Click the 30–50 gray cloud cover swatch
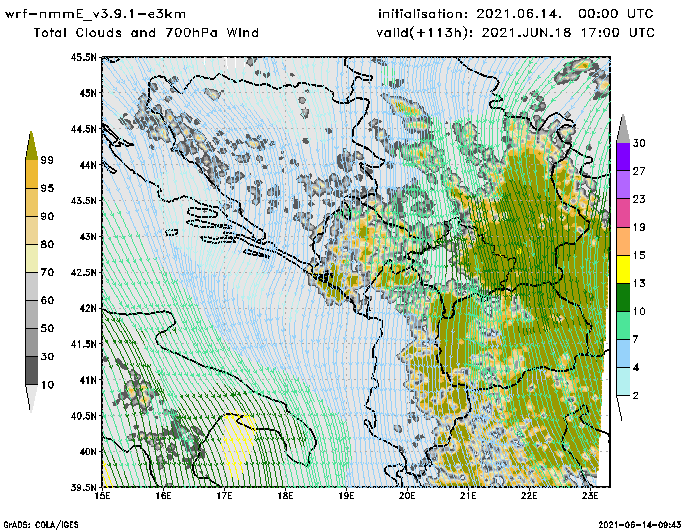Image resolution: width=700 pixels, height=530 pixels. point(32,342)
